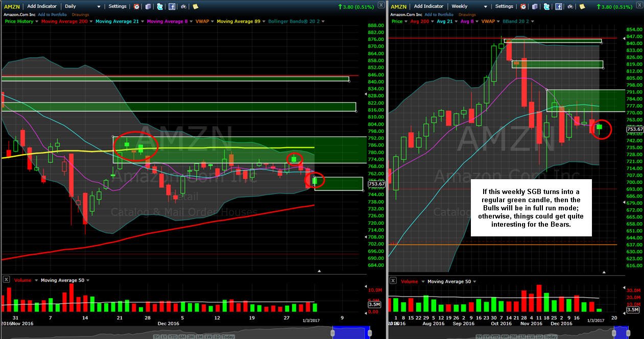Click the pages icon in Weekly chart toolbar
Viewport: 644px width, 339px height.
point(535,7)
